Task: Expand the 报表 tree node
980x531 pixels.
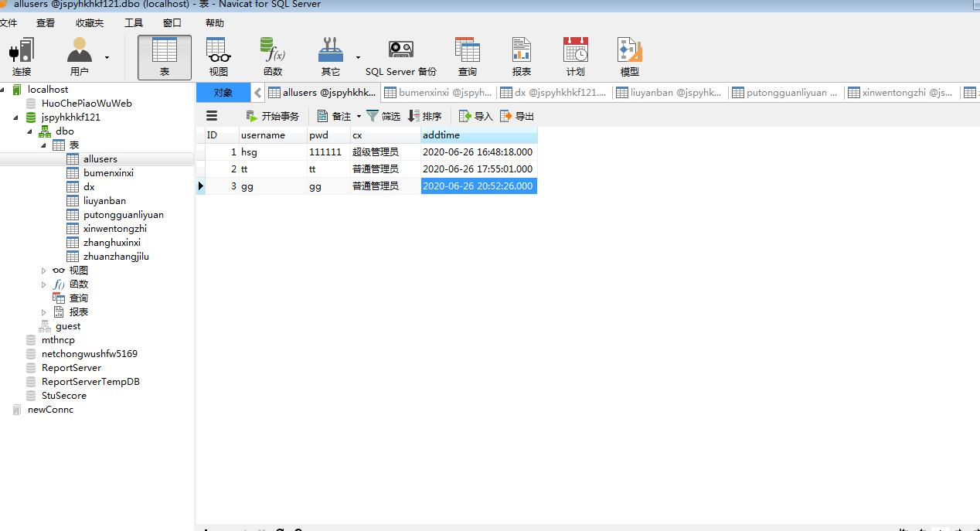Action: [44, 312]
